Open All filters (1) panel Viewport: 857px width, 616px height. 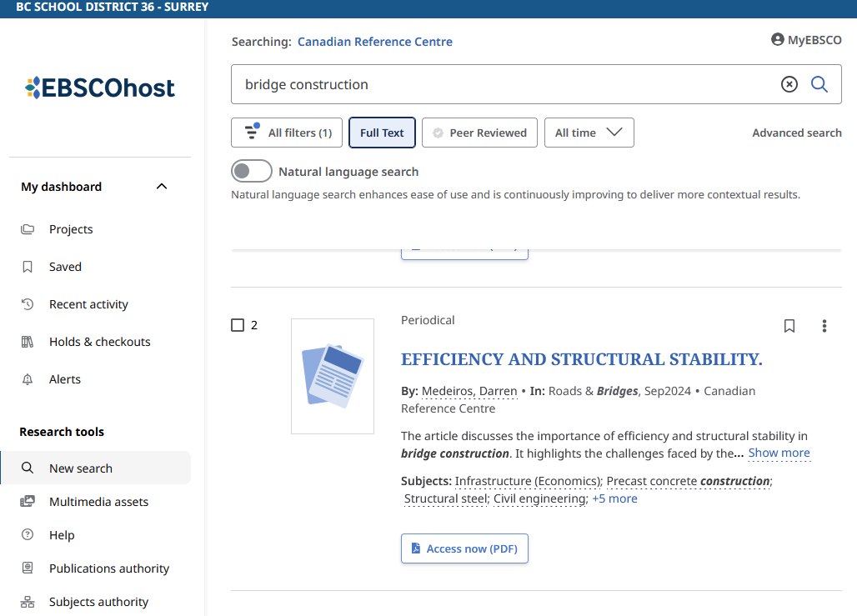pos(287,133)
